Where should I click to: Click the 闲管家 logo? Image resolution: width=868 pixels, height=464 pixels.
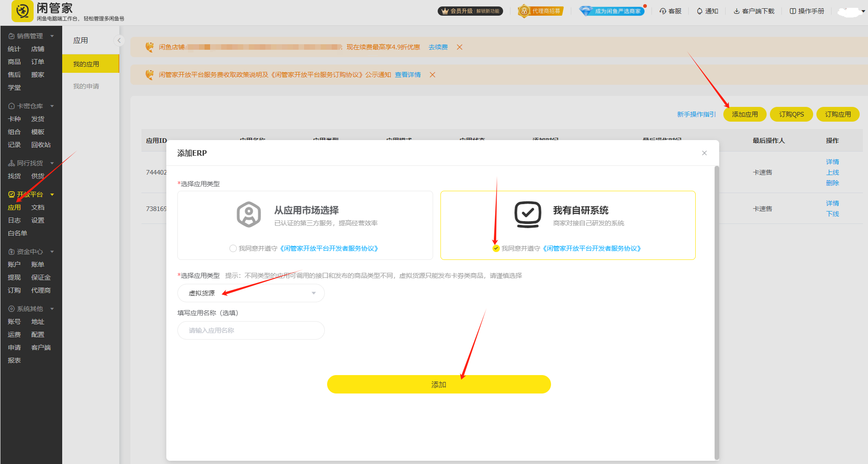(22, 11)
